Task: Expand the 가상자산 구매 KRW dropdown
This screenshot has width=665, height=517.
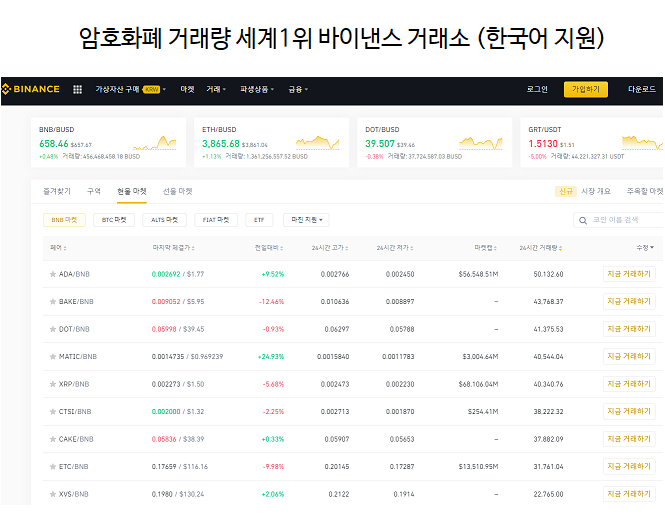Action: tap(131, 89)
